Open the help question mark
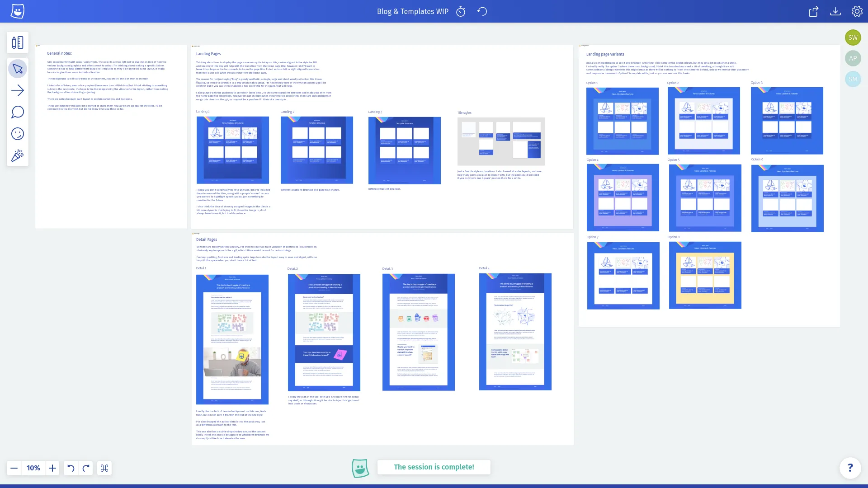 tap(850, 468)
